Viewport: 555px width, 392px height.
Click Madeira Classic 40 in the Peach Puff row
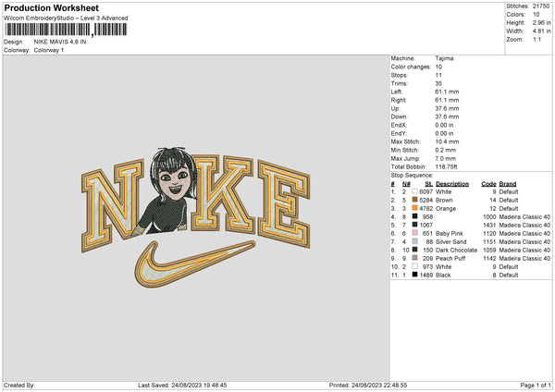(524, 258)
